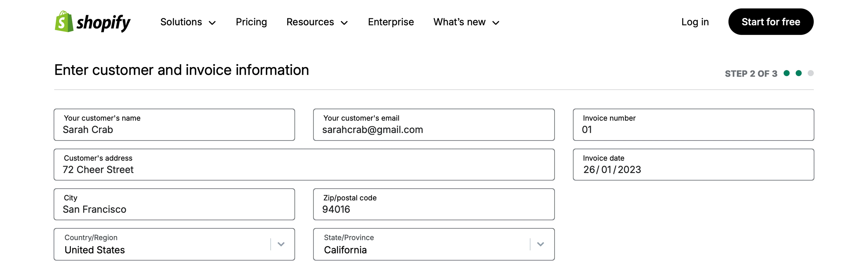The height and width of the screenshot is (278, 868).
Task: Open the What's new chevron
Action: [496, 23]
